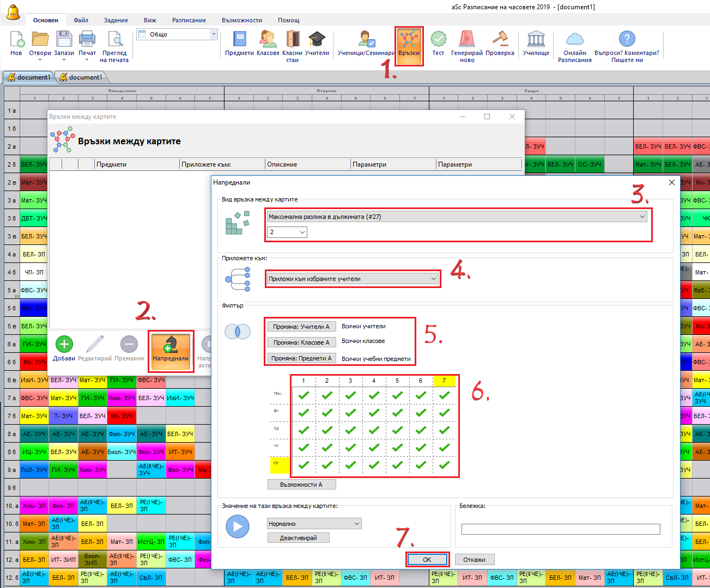Expand the Нормално importance dropdown
Screen dimensions: 710x588
point(314,524)
